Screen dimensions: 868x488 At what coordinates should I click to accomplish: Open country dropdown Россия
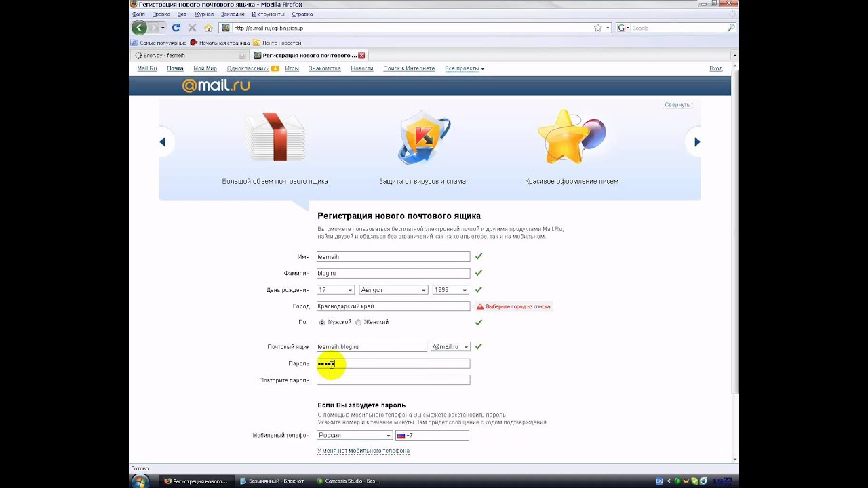point(355,436)
